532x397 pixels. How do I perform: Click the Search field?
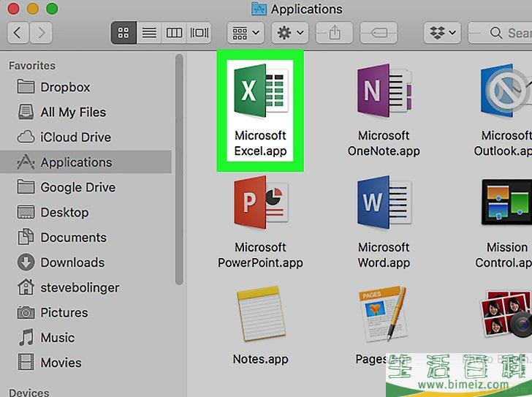500,33
